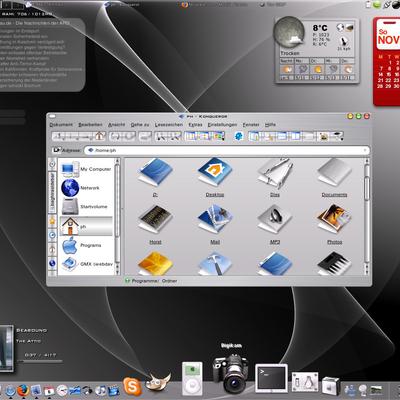Open the Dokument menu in Konqueror

pos(61,125)
